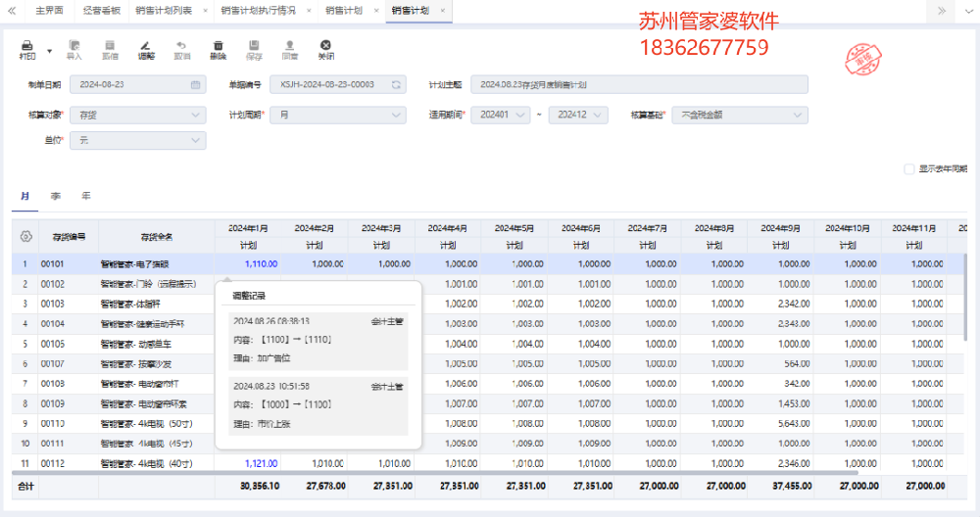The image size is (980, 517).
Task: Select the 月 period tab
Action: 25,196
